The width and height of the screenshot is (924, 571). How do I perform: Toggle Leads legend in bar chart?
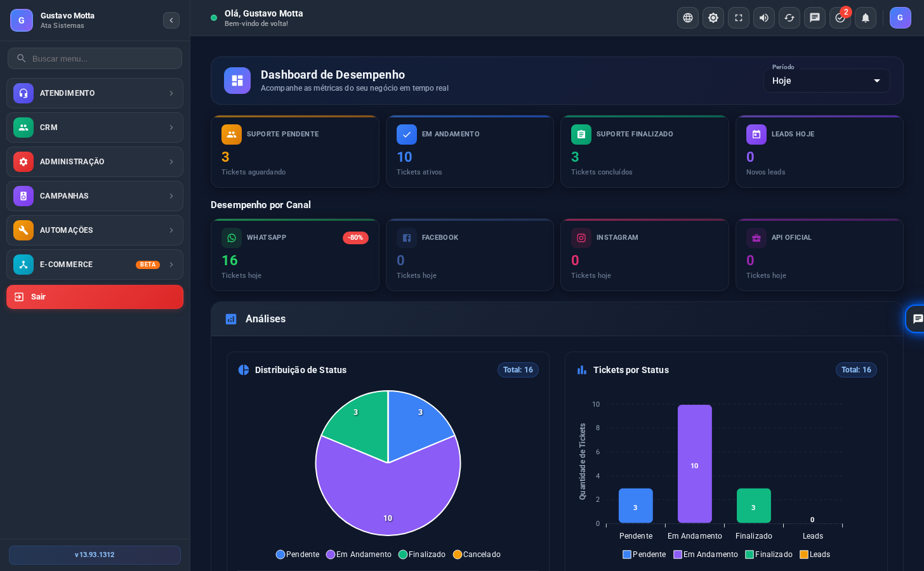click(x=815, y=555)
